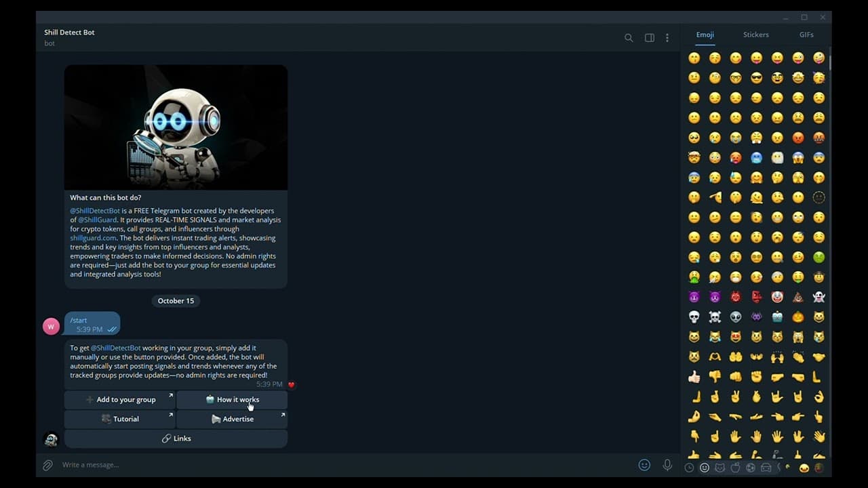Switch to the Emoji tab
The height and width of the screenshot is (488, 868).
pos(705,35)
